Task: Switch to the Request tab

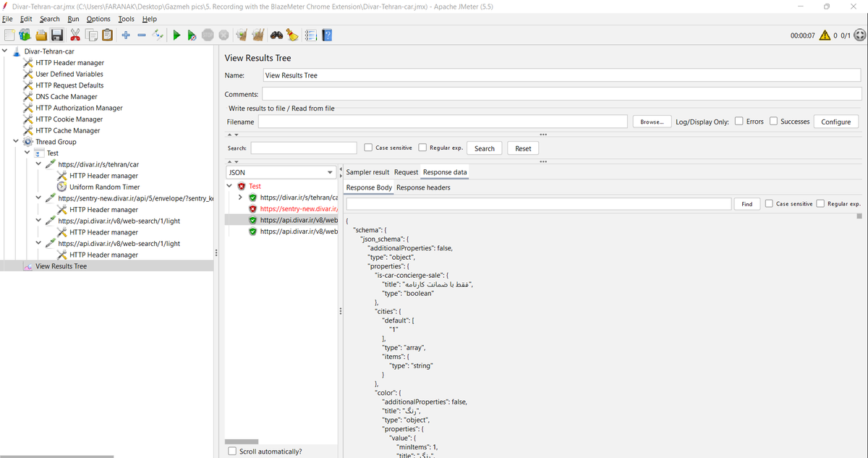Action: [406, 172]
